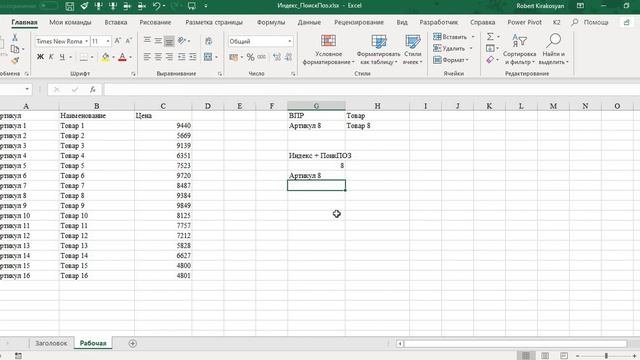Switch to Normal view in the status bar
The image size is (640, 360).
point(526,356)
